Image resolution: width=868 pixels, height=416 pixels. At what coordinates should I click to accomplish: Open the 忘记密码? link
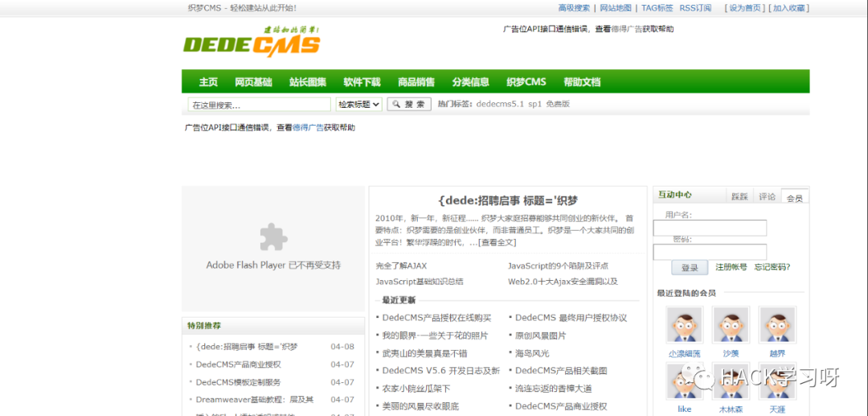coord(772,267)
